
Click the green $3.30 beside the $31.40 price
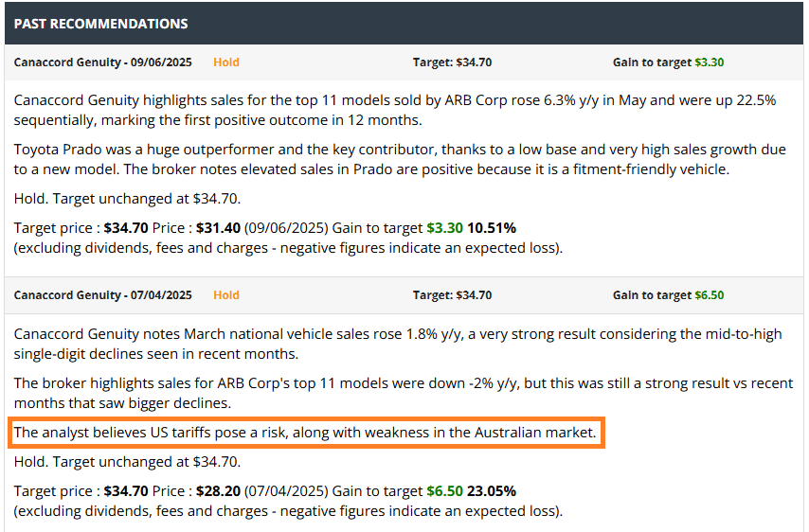[442, 228]
